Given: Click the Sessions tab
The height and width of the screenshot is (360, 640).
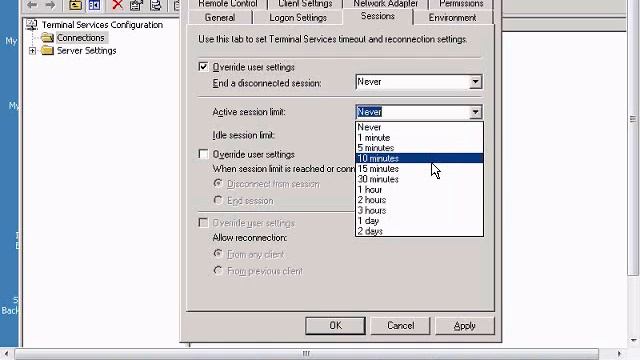Looking at the screenshot, I should pos(378,16).
